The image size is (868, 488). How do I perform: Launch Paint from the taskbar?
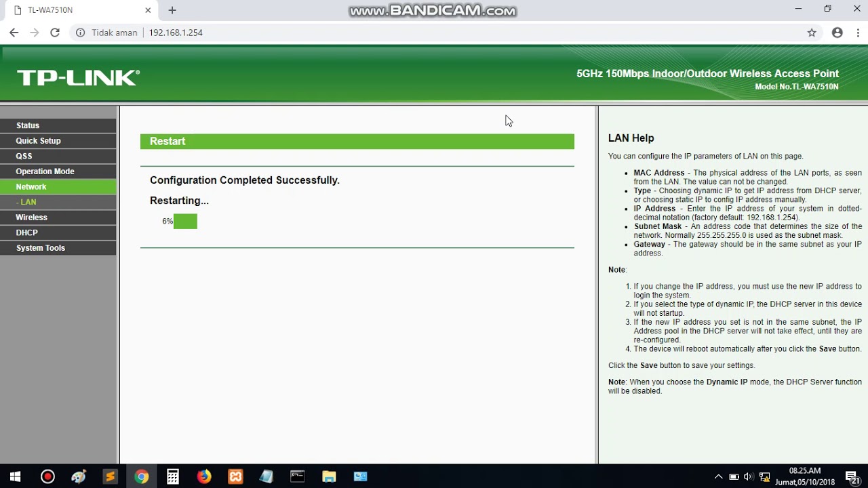(x=79, y=476)
